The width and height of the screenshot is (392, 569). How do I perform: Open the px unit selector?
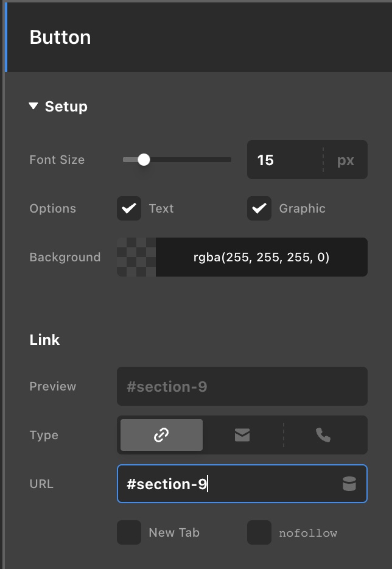coord(345,160)
